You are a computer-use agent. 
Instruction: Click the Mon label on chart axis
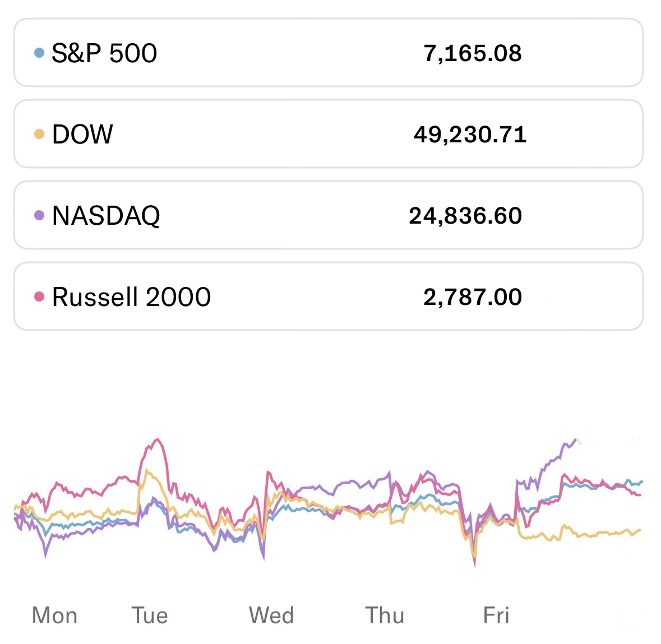pos(54,615)
